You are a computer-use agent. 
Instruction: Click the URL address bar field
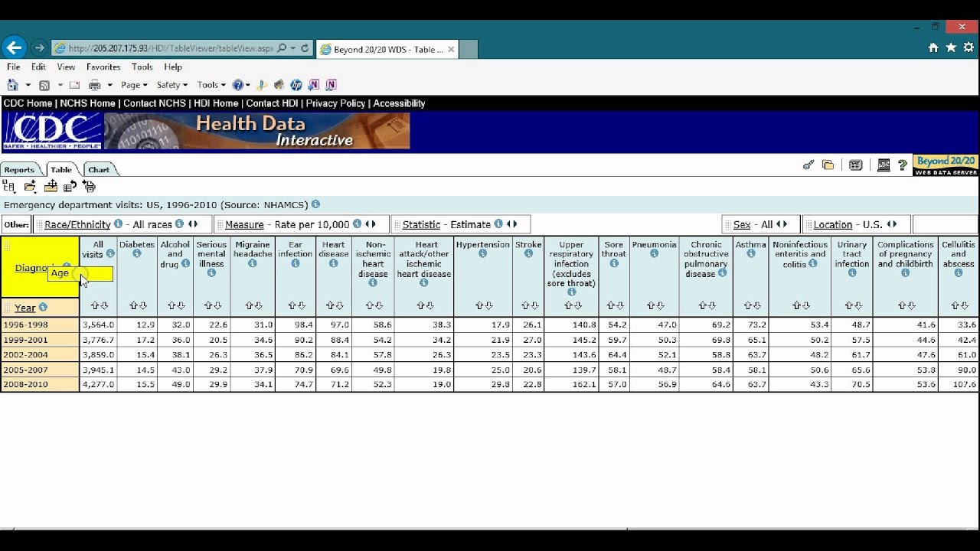pyautogui.click(x=170, y=48)
